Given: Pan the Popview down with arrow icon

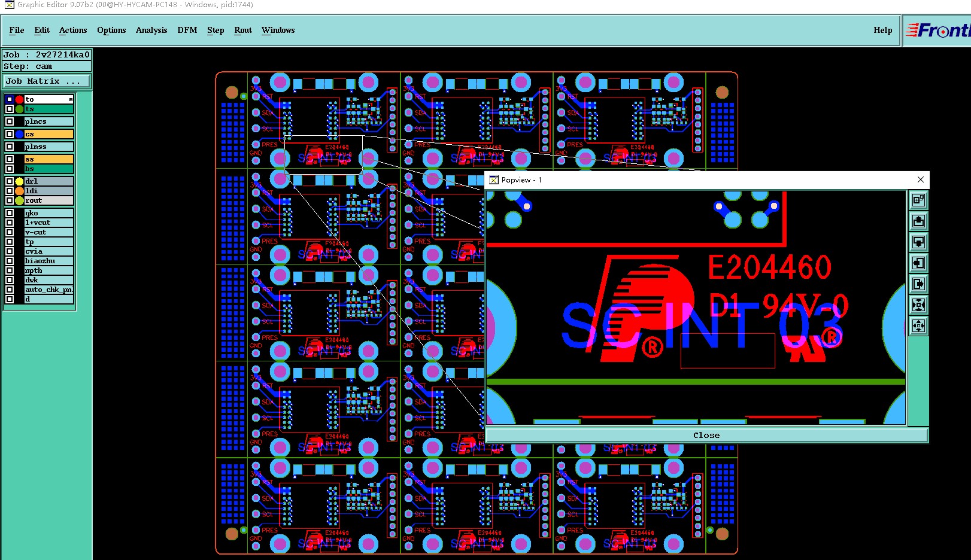Looking at the screenshot, I should [x=918, y=242].
